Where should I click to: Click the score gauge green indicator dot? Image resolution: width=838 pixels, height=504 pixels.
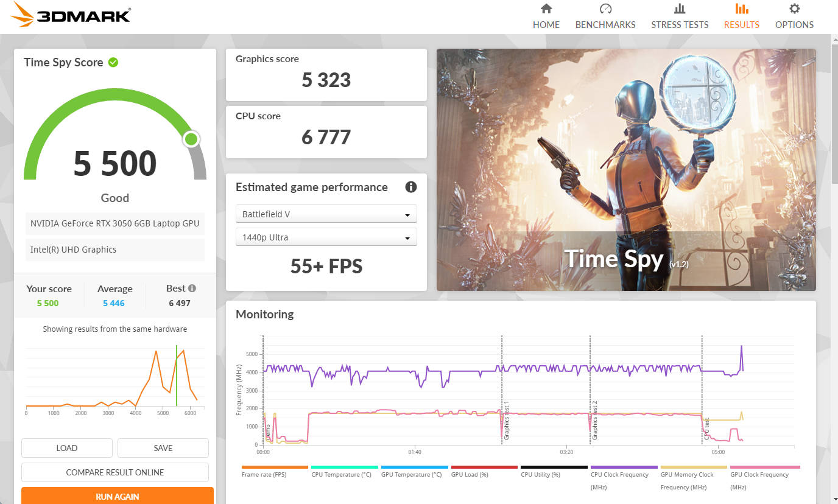(191, 139)
